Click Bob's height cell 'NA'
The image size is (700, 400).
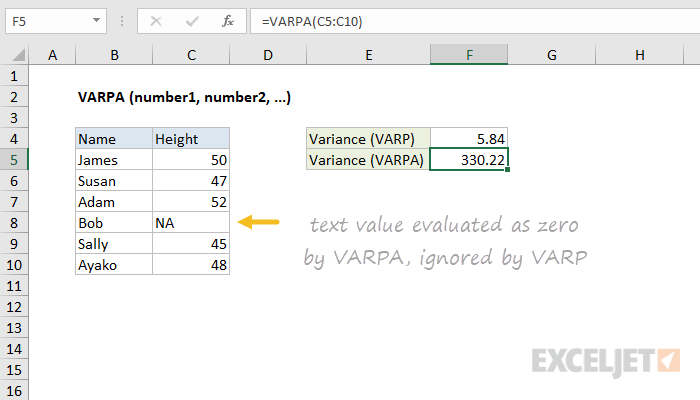point(191,223)
